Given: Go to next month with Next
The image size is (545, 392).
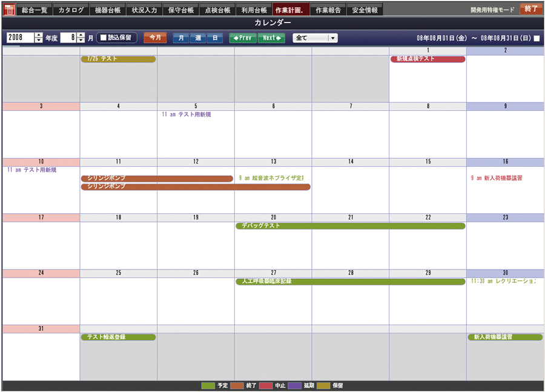Looking at the screenshot, I should tap(271, 38).
